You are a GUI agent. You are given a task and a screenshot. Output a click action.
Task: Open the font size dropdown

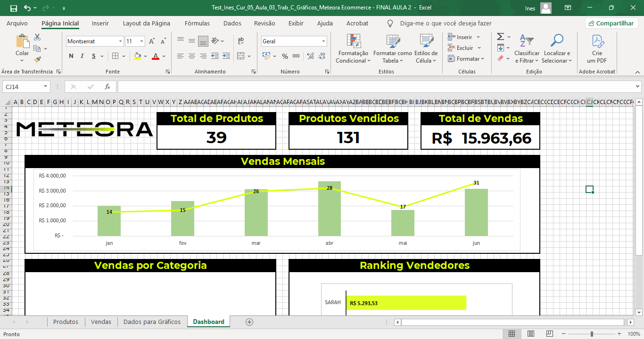pyautogui.click(x=142, y=41)
